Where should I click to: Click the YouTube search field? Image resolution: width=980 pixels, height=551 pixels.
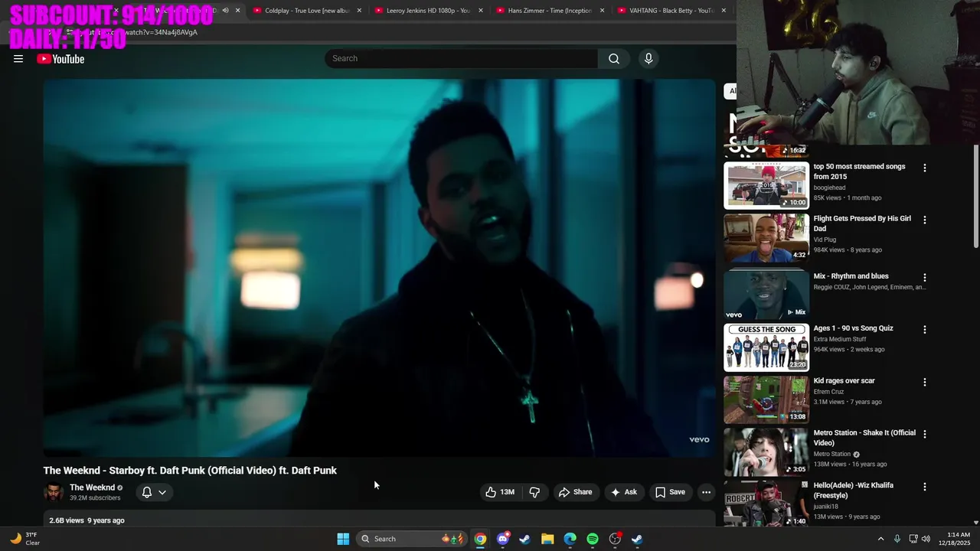click(462, 58)
